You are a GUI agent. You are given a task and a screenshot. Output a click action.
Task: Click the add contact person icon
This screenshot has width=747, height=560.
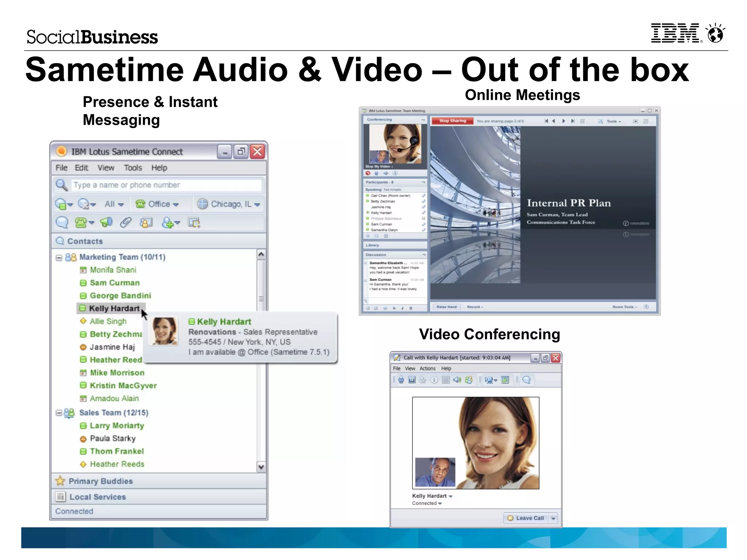pos(168,222)
